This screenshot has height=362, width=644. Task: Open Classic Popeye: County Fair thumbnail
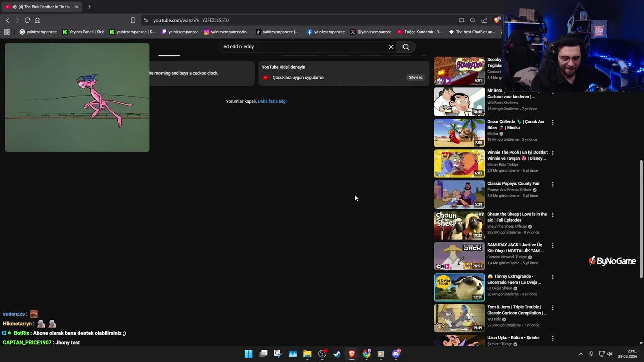click(x=459, y=194)
